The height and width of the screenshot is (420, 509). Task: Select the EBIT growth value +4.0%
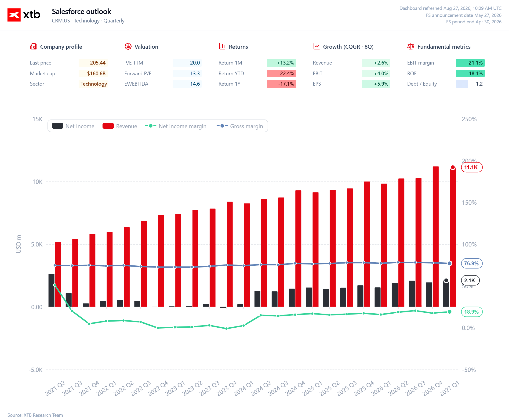click(x=381, y=74)
